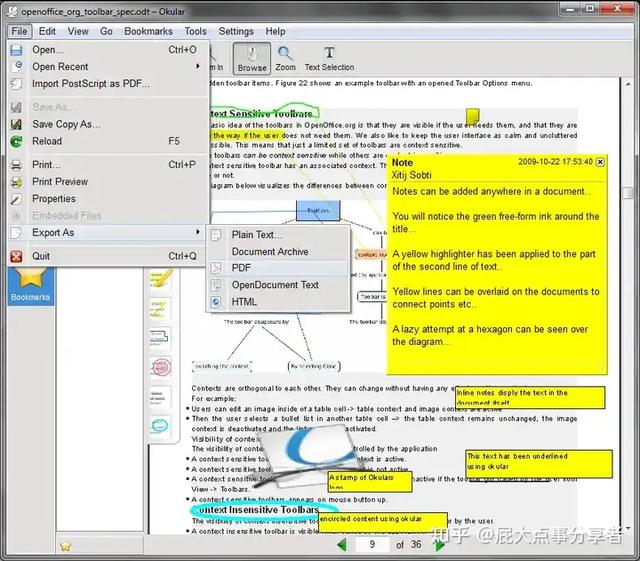Click the Print printer icon

coord(16,165)
